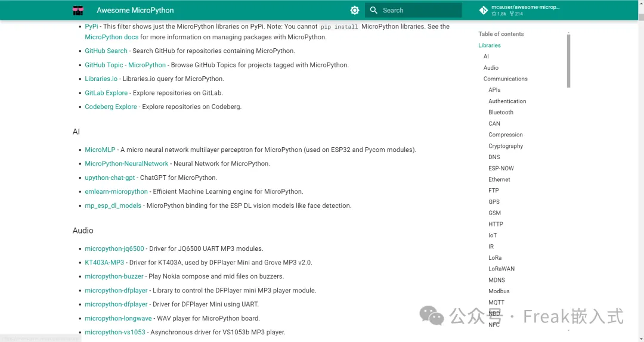
Task: Click the Awesome MicroPython header title
Action: [x=135, y=10]
